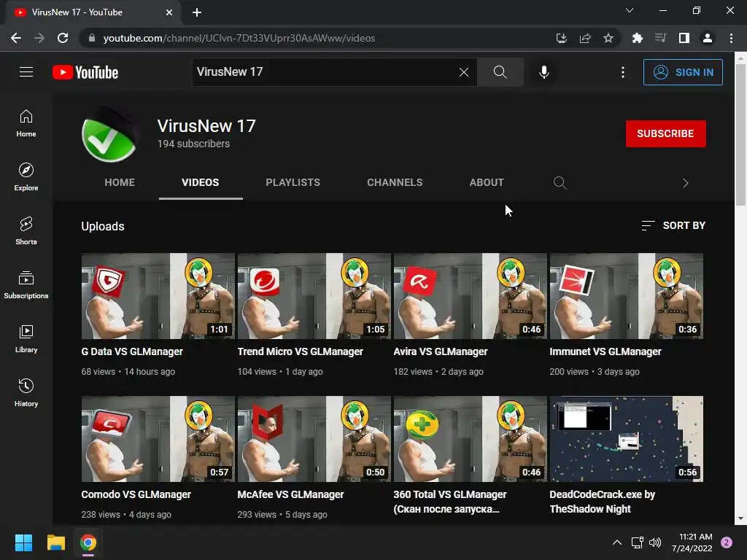
Task: Show more channel tabs arrow
Action: 685,183
